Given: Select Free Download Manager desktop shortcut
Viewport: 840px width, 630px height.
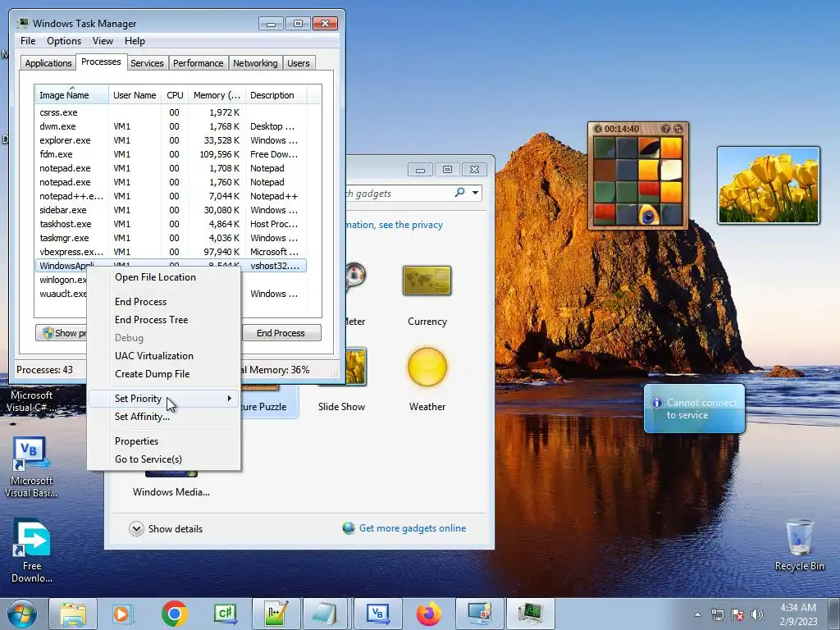Looking at the screenshot, I should pos(32,550).
